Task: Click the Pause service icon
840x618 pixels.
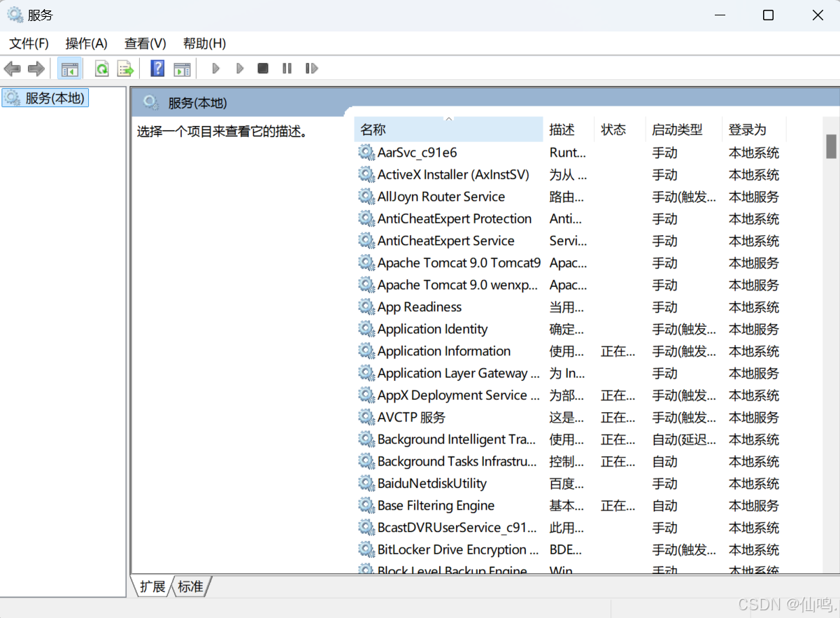Action: [x=287, y=68]
